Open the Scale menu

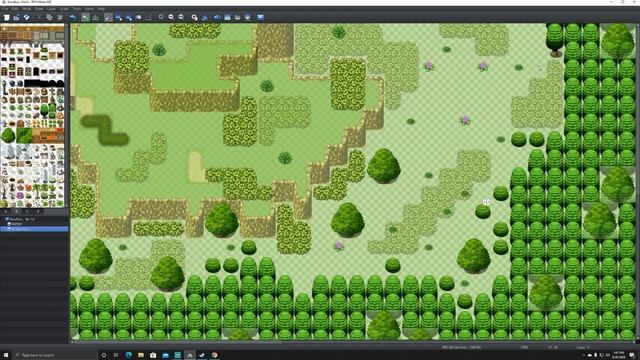pyautogui.click(x=64, y=9)
